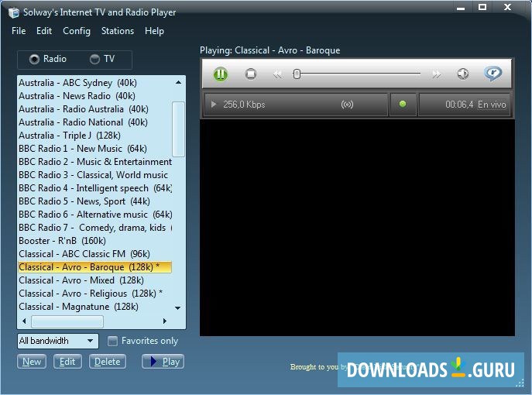Screen dimensions: 532x395
Task: Select BBC Radio 4 - Intelligent speech
Action: click(95, 188)
